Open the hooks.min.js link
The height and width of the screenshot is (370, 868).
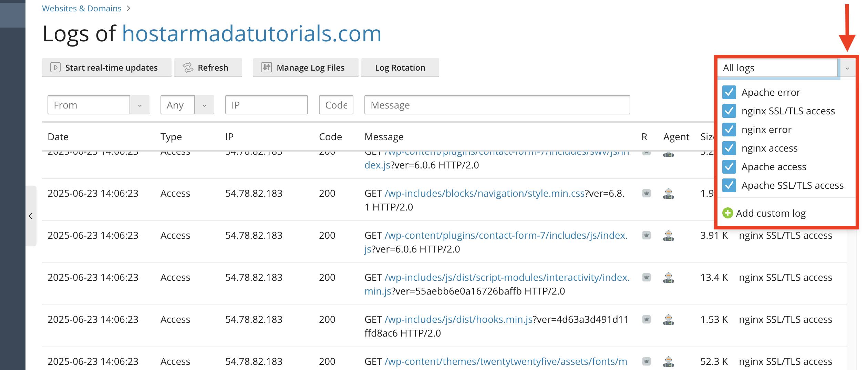coord(458,319)
